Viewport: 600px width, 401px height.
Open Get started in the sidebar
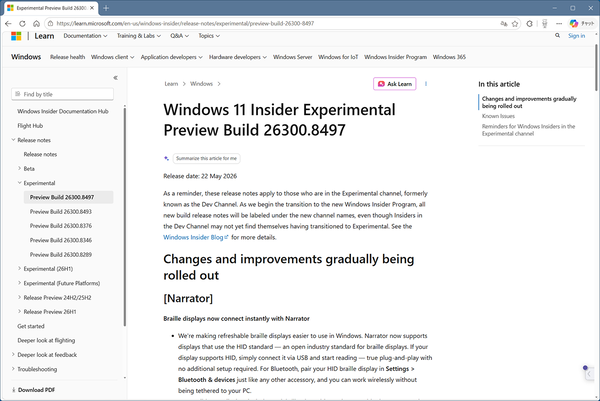(31, 326)
